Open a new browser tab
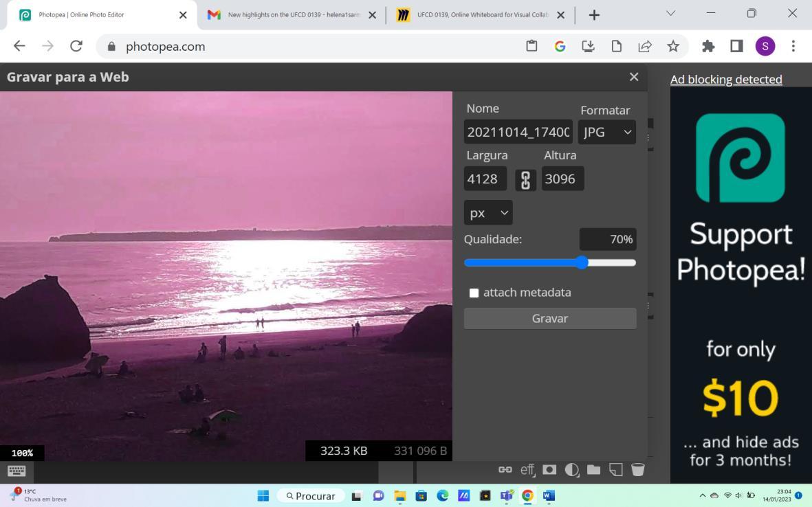The width and height of the screenshot is (812, 507). (x=594, y=16)
